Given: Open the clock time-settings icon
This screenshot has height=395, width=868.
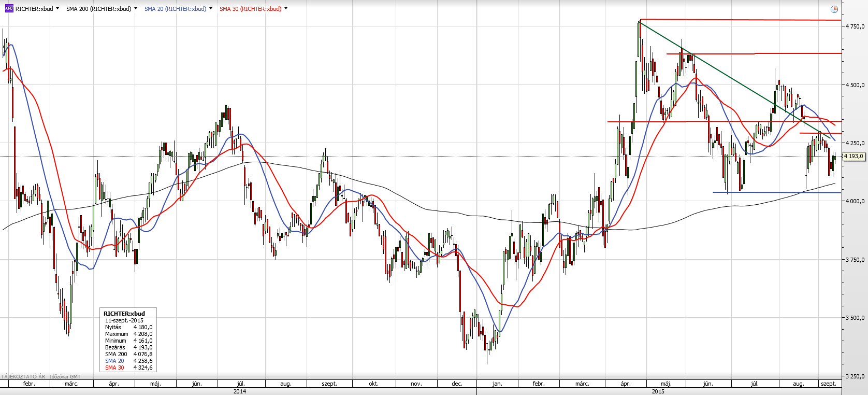Looking at the screenshot, I should (x=834, y=9).
